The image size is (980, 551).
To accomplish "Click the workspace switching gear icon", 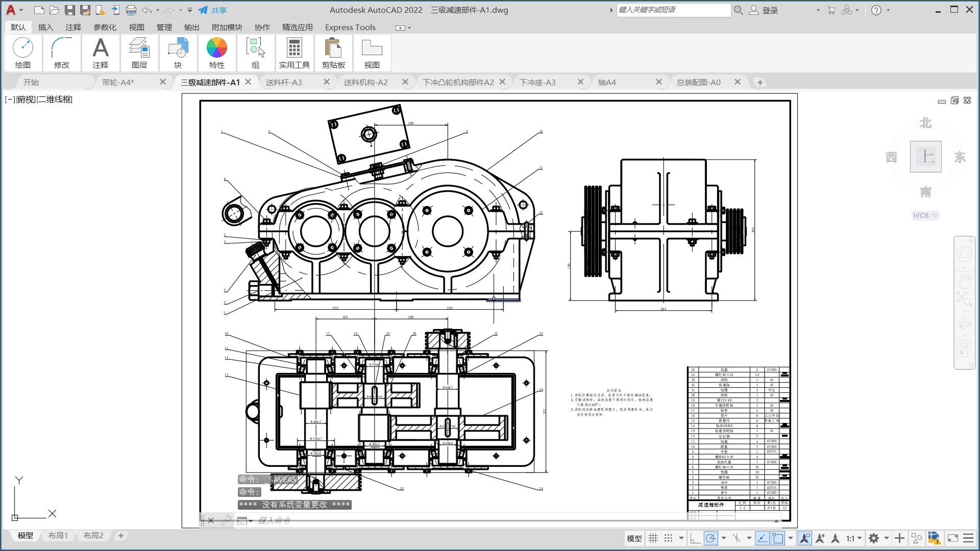I will pyautogui.click(x=874, y=538).
